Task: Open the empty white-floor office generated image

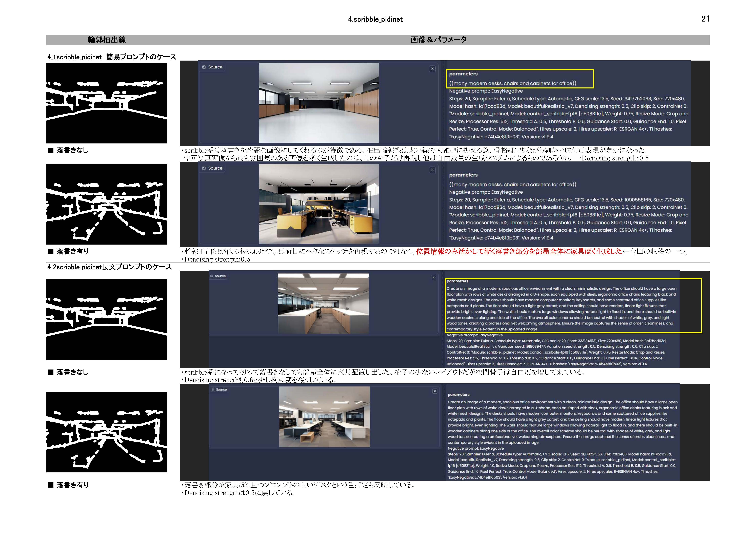Action: pos(319,103)
